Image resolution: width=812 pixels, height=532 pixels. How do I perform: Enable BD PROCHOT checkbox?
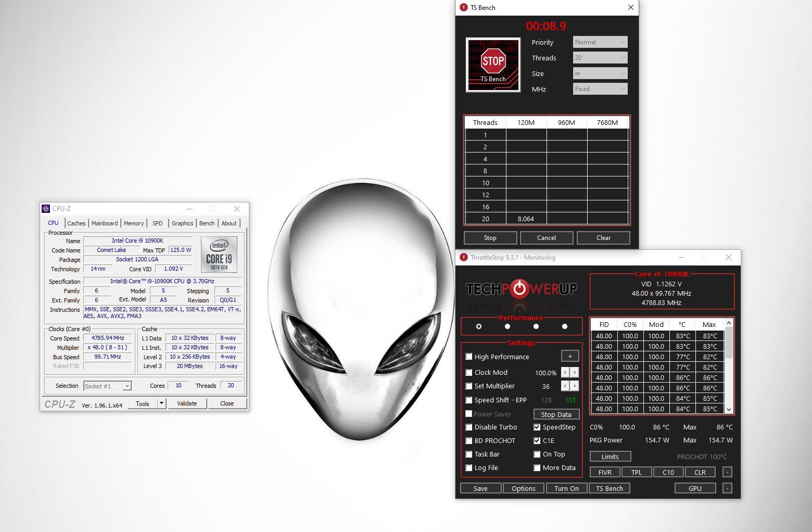point(469,440)
